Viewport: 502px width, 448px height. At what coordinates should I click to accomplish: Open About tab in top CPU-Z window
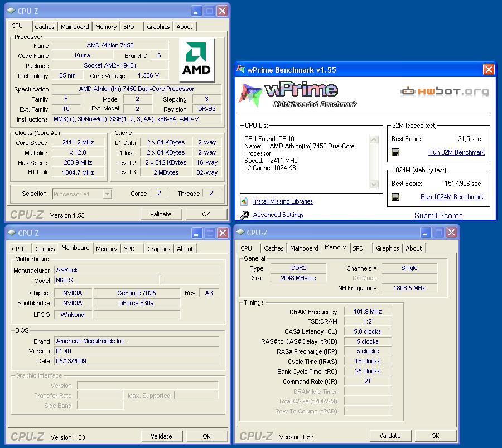point(185,27)
